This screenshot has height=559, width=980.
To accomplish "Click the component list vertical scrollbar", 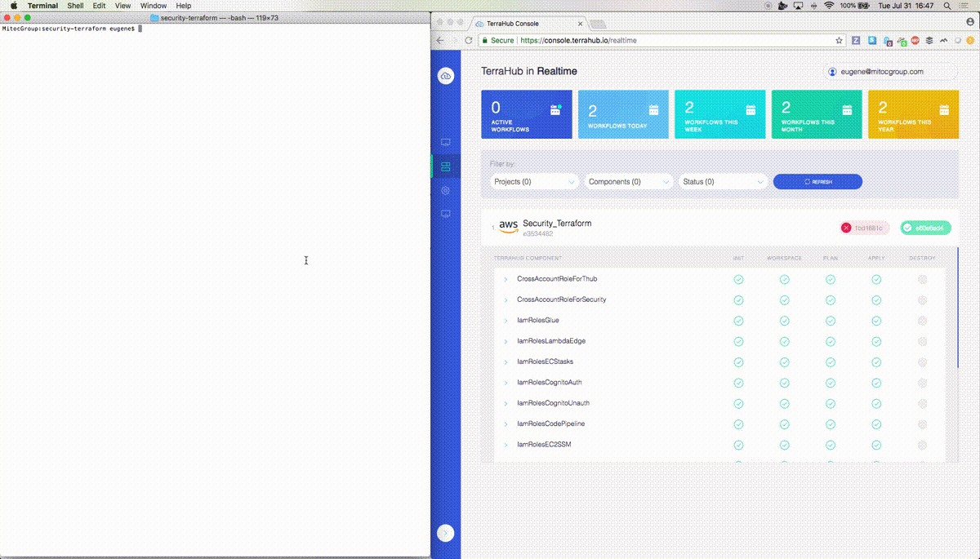I will [x=959, y=308].
